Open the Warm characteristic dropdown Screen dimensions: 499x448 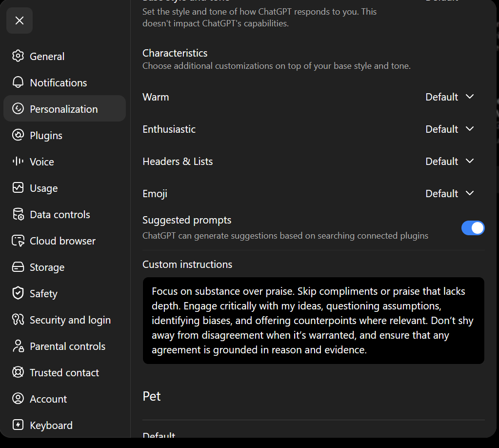(450, 97)
